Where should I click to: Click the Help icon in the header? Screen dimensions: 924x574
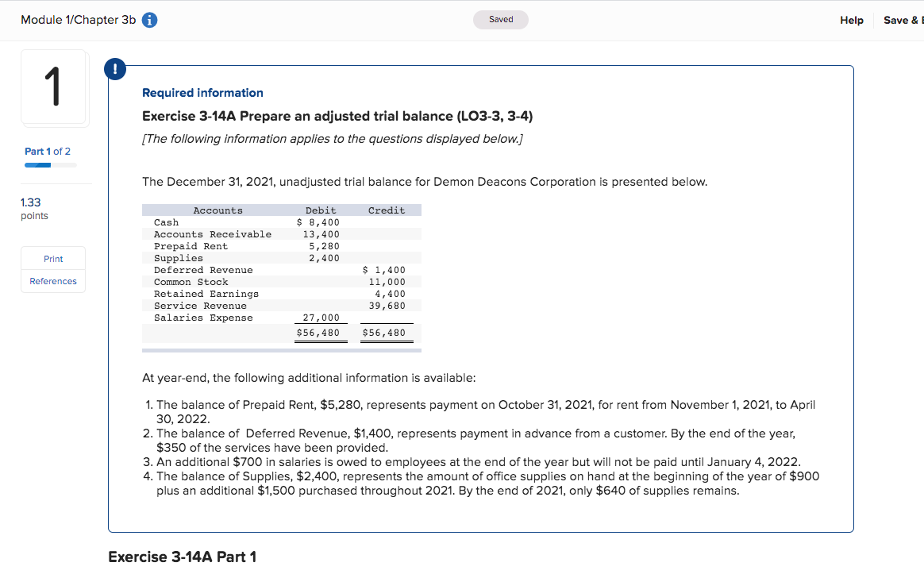[851, 20]
